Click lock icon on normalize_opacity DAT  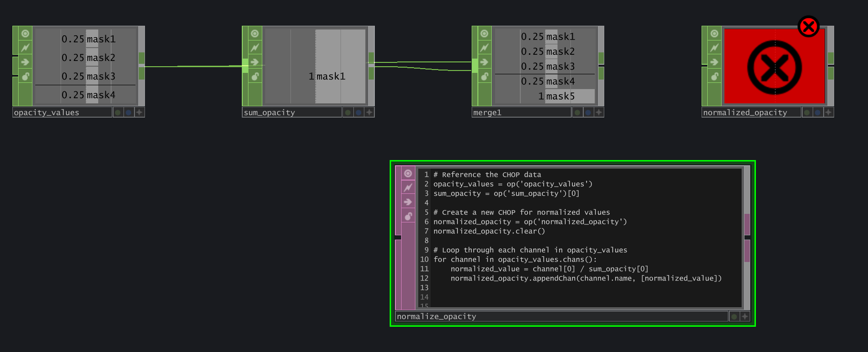408,217
